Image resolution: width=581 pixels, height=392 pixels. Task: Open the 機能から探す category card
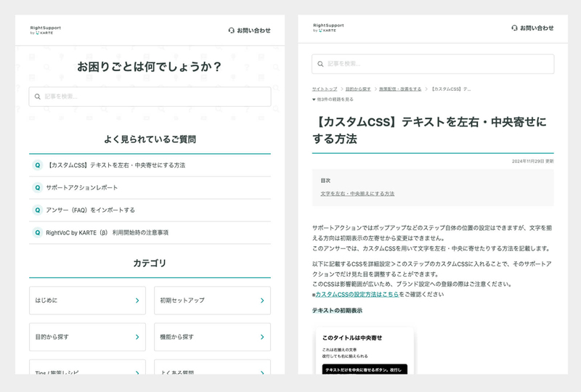(x=212, y=337)
